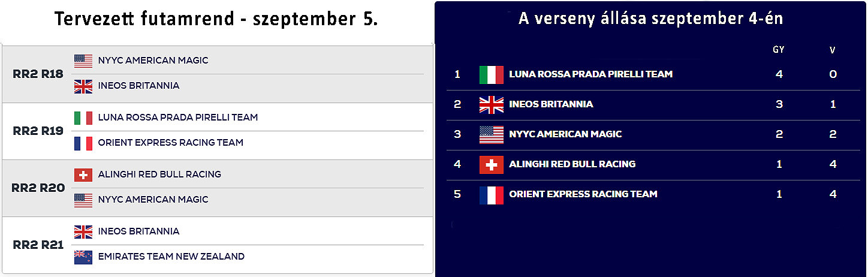The image size is (868, 277).
Task: Click the Italian flag in race RR2 R19
Action: click(83, 118)
